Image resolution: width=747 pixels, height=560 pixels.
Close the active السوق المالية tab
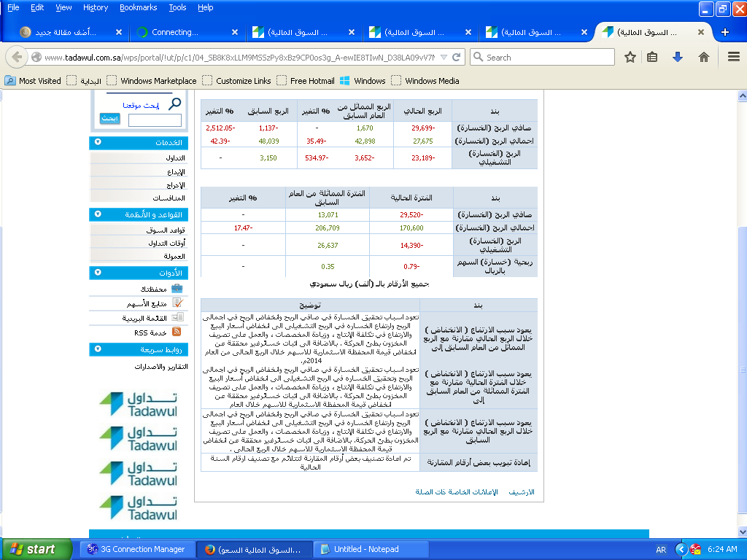701,32
